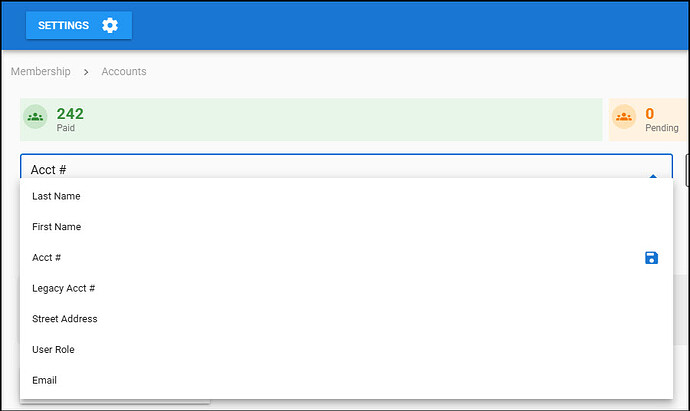Click the gear icon in the Settings button
690x411 pixels.
point(110,25)
